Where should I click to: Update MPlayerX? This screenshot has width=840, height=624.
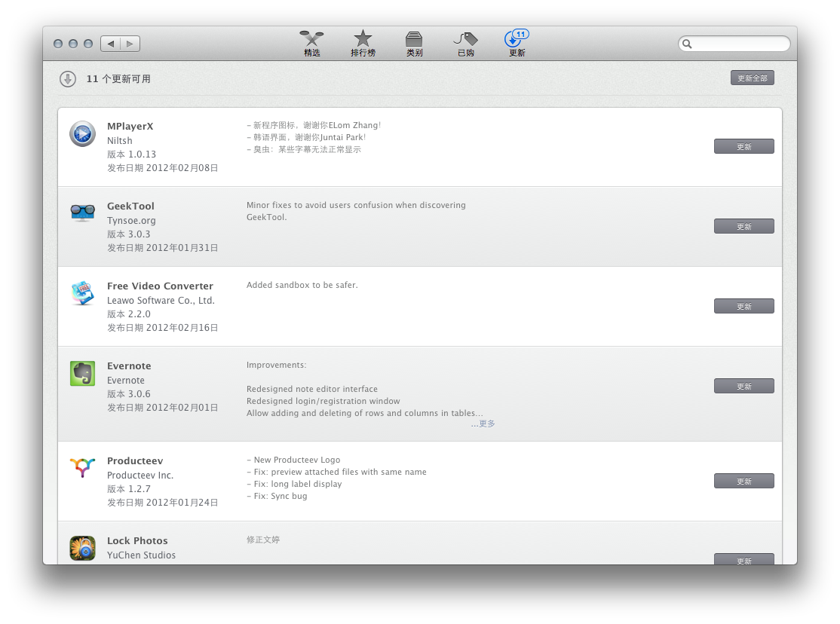coord(743,146)
